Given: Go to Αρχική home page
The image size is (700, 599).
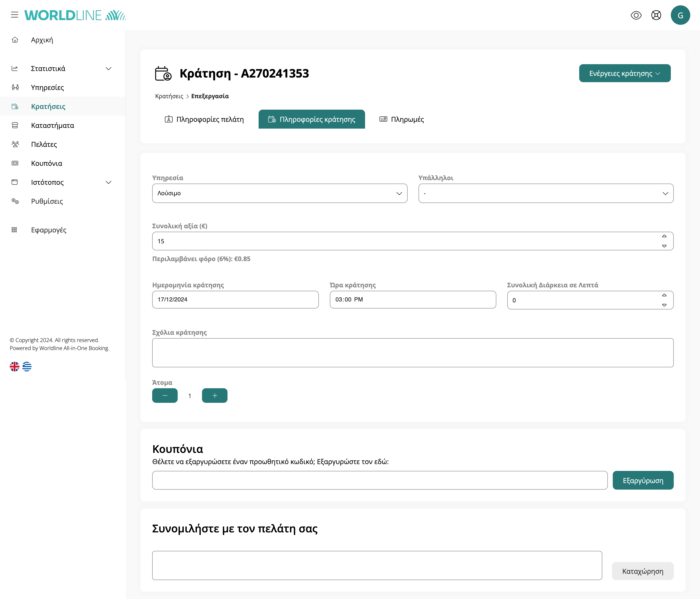Looking at the screenshot, I should coord(42,40).
